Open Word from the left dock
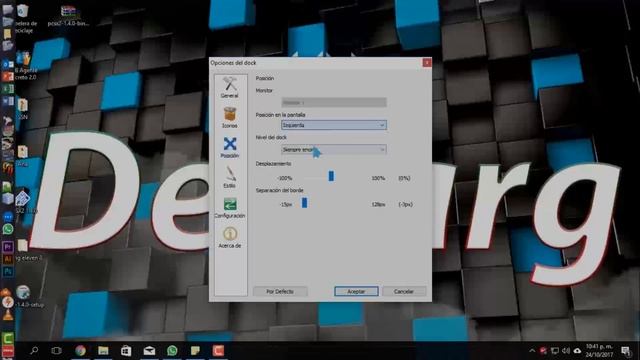Screen dimensions: 640x360 click(8, 101)
